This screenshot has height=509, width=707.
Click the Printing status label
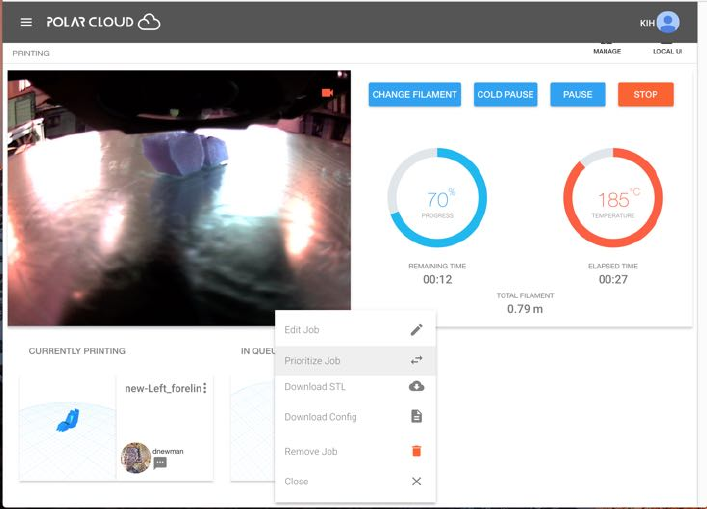click(x=31, y=53)
